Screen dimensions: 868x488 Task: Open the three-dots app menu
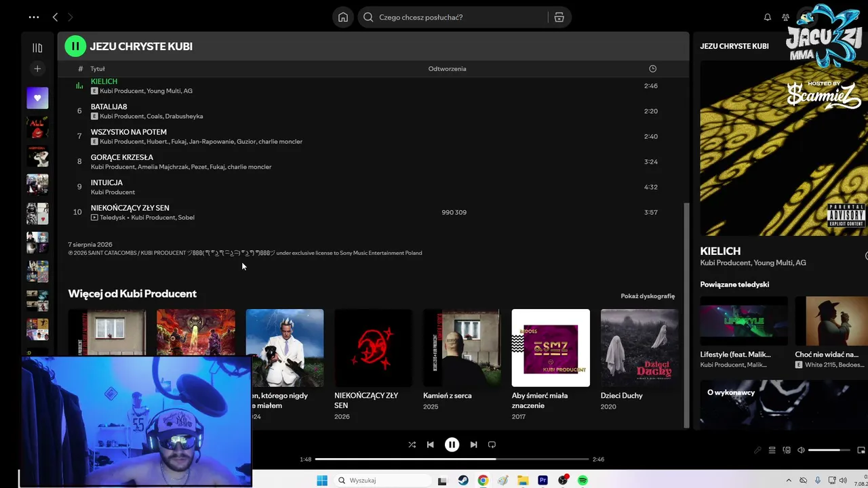coord(34,17)
